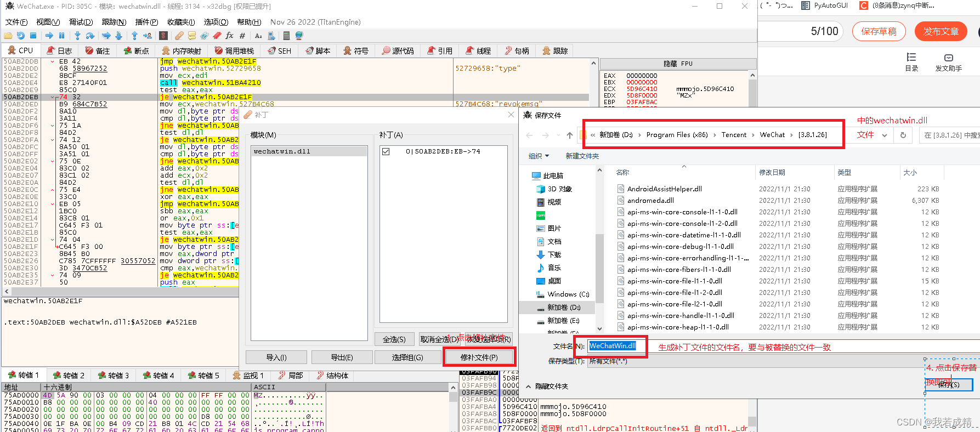Click 新建文件夹 new folder button

582,156
